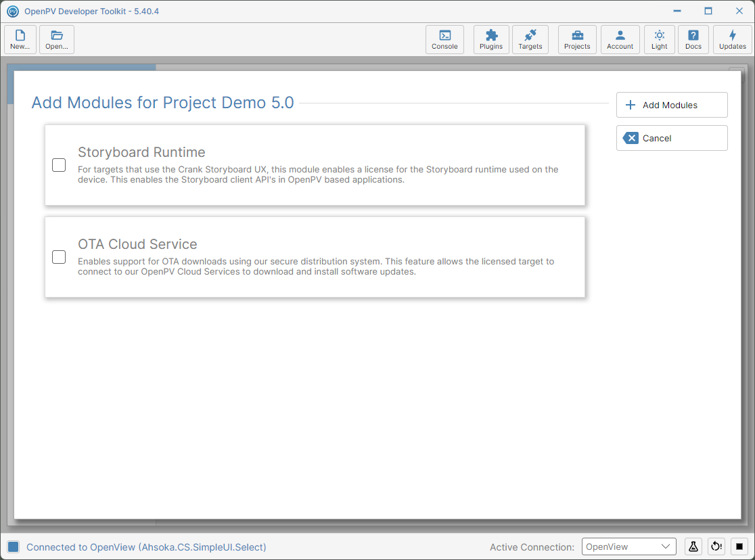The height and width of the screenshot is (560, 755).
Task: Click the Add Modules for Project Demo title
Action: pyautogui.click(x=163, y=103)
